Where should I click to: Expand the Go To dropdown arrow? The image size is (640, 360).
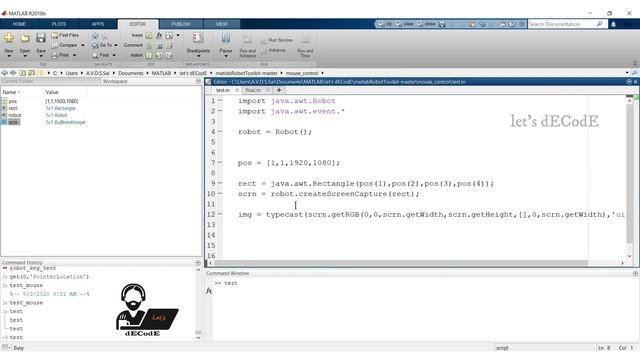pyautogui.click(x=116, y=45)
